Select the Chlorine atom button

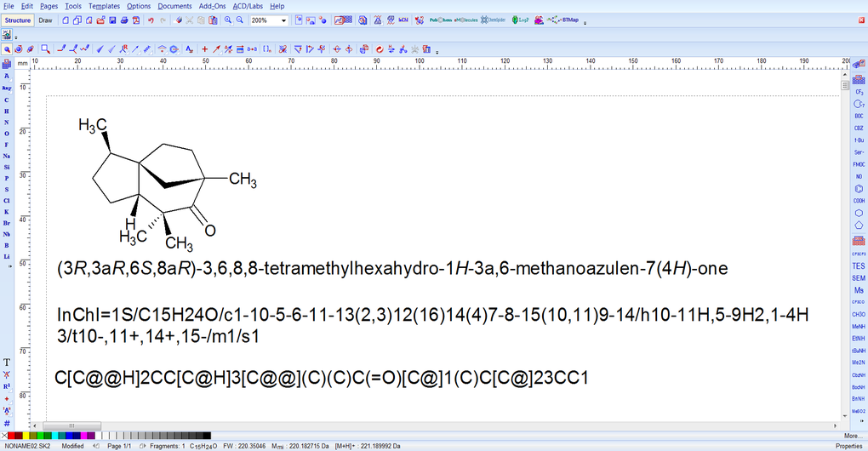click(x=7, y=201)
